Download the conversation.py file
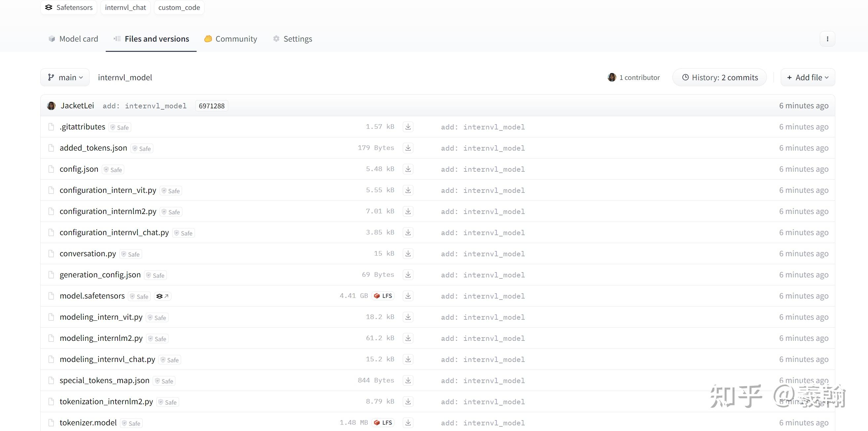This screenshot has height=431, width=868. point(408,254)
